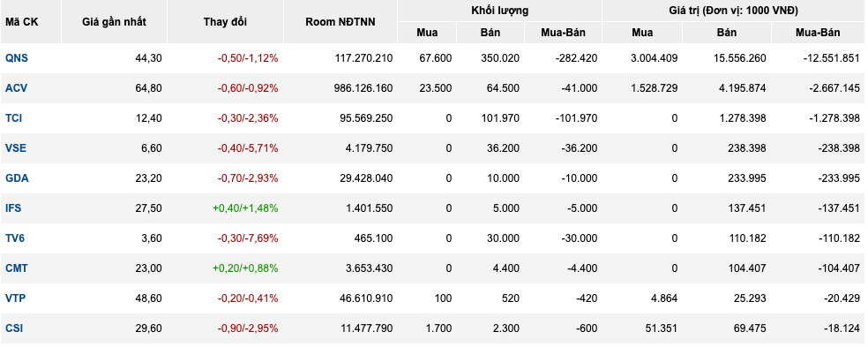Open the VTP stock link
The width and height of the screenshot is (868, 347).
(x=16, y=298)
